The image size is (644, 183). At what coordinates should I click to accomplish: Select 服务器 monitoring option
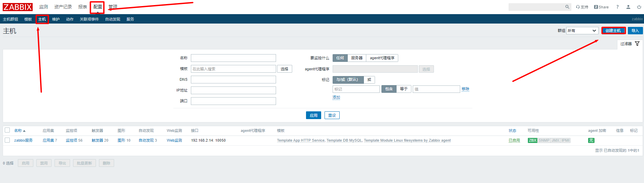pos(357,58)
